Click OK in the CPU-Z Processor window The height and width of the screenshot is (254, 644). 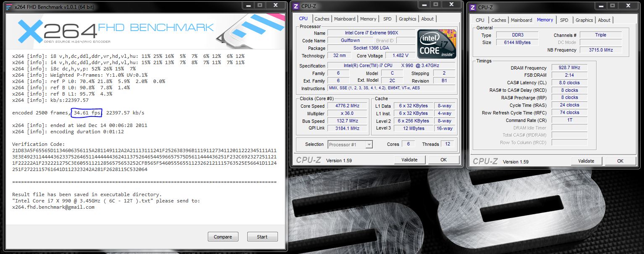click(443, 160)
